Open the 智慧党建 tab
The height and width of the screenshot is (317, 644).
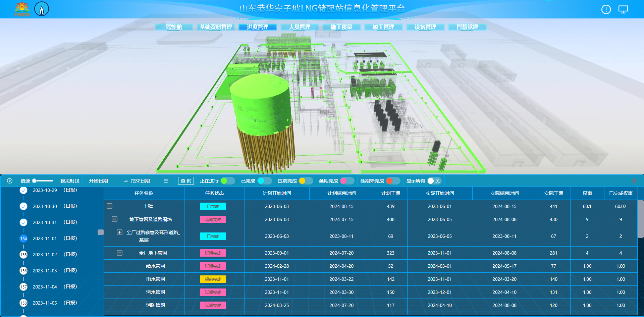pyautogui.click(x=467, y=27)
